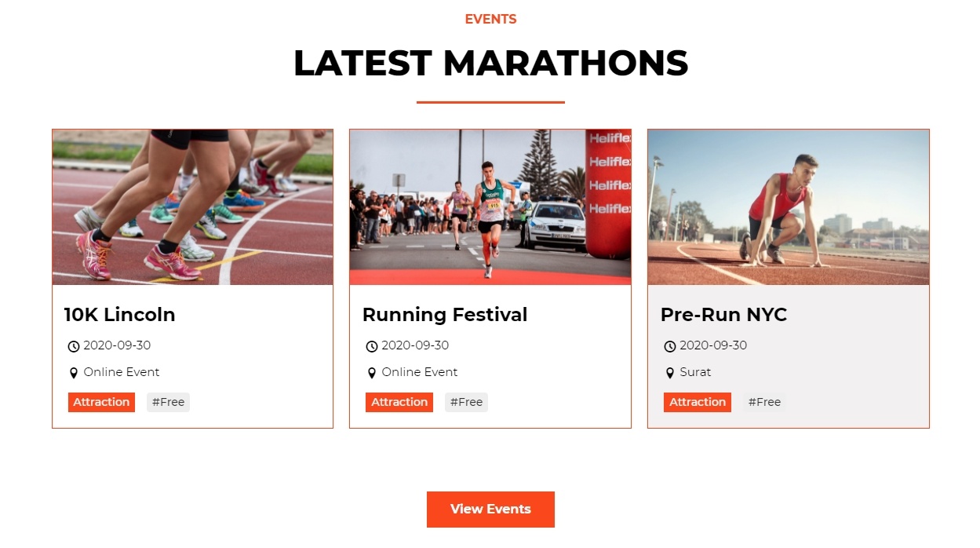Open the Running Festival event title
Screen dimensions: 980x548
(445, 315)
